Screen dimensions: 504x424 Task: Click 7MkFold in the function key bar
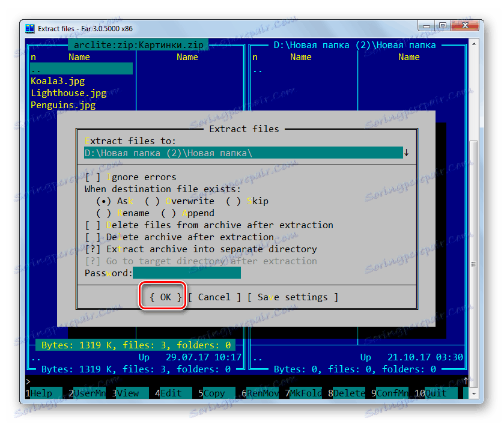[x=303, y=393]
